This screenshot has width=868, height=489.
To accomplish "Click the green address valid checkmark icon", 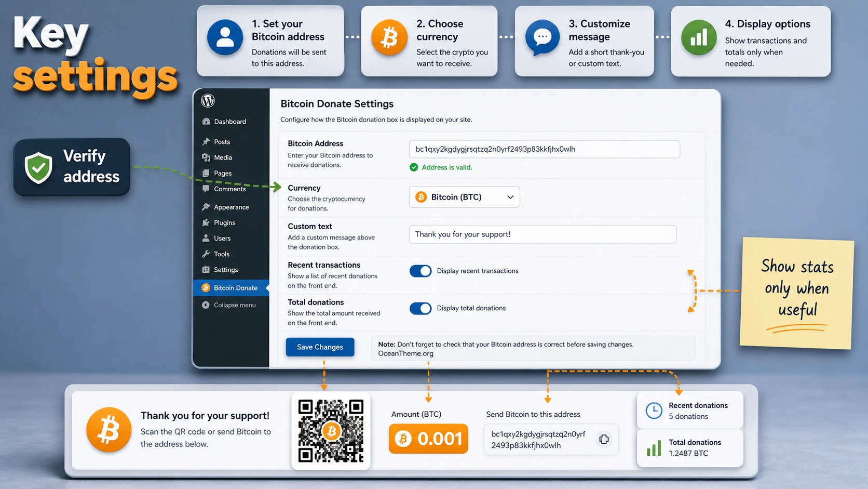I will click(414, 167).
